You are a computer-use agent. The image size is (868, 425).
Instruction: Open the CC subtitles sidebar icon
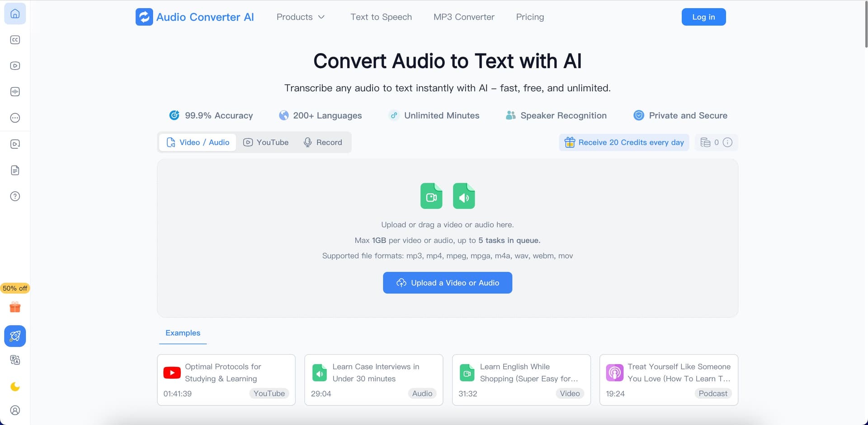[15, 40]
